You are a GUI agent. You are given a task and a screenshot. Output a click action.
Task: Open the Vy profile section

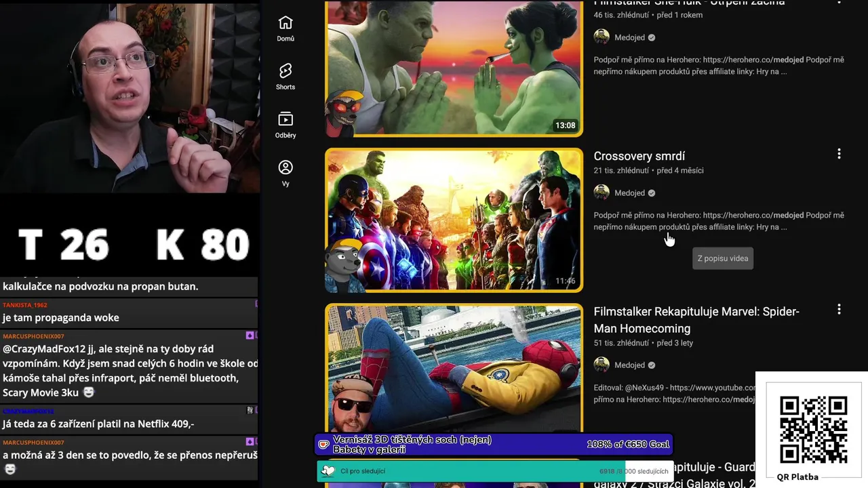[x=285, y=173]
